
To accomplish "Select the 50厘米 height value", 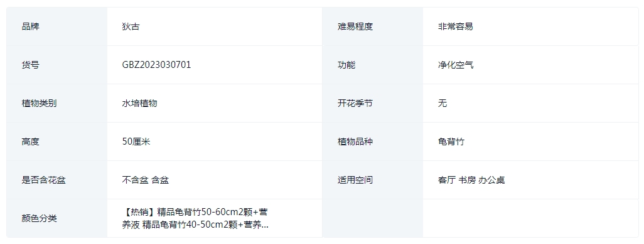I will coord(136,141).
